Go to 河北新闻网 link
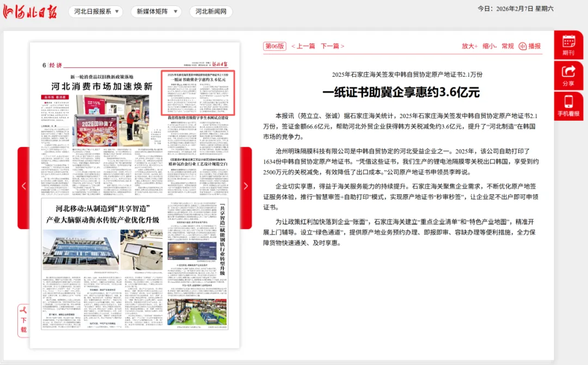Viewport: 588px width, 365px height. (211, 11)
